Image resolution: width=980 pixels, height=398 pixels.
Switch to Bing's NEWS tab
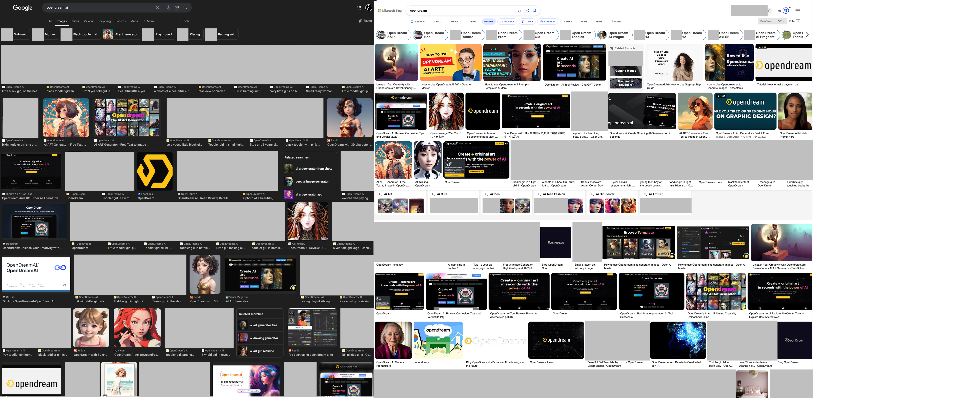[599, 22]
